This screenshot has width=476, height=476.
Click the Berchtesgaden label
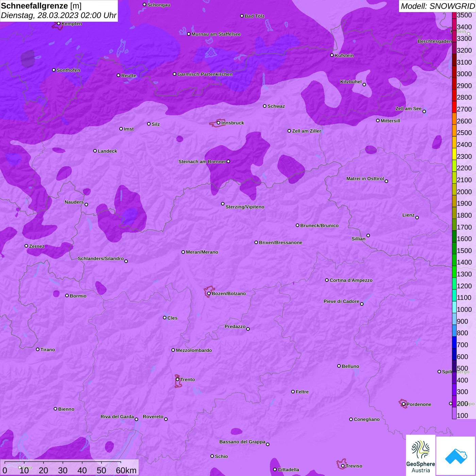(435, 41)
